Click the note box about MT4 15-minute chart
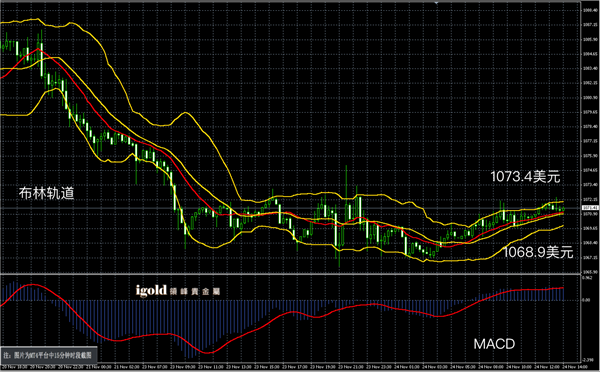 pos(49,355)
